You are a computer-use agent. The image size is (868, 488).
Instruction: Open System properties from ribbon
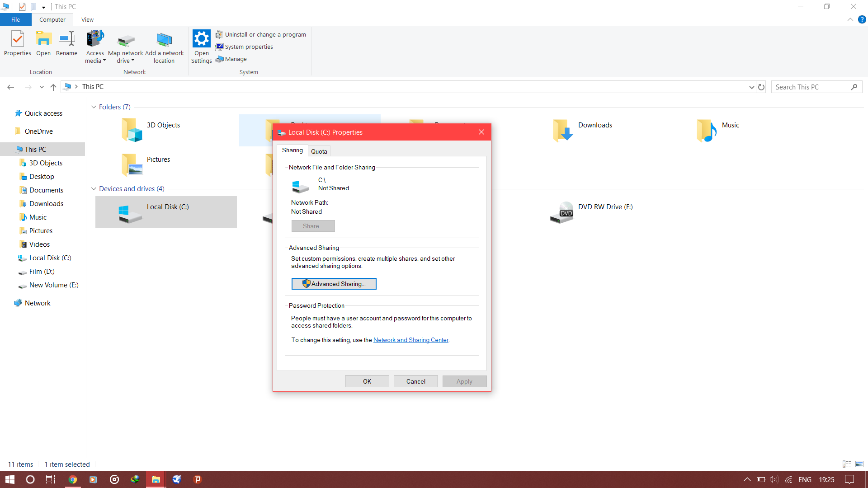point(245,47)
